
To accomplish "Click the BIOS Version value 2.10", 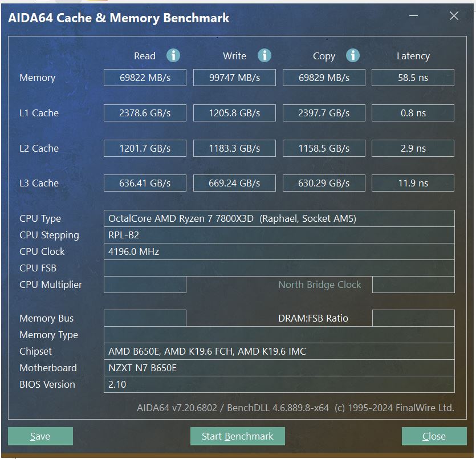I will [x=279, y=384].
